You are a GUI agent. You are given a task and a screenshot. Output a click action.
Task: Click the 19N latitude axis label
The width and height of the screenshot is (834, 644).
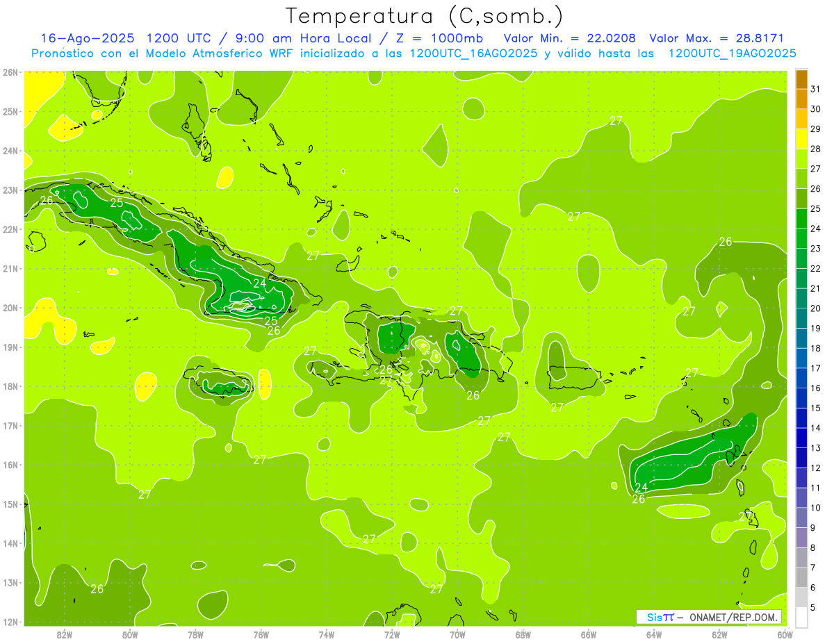(10, 347)
